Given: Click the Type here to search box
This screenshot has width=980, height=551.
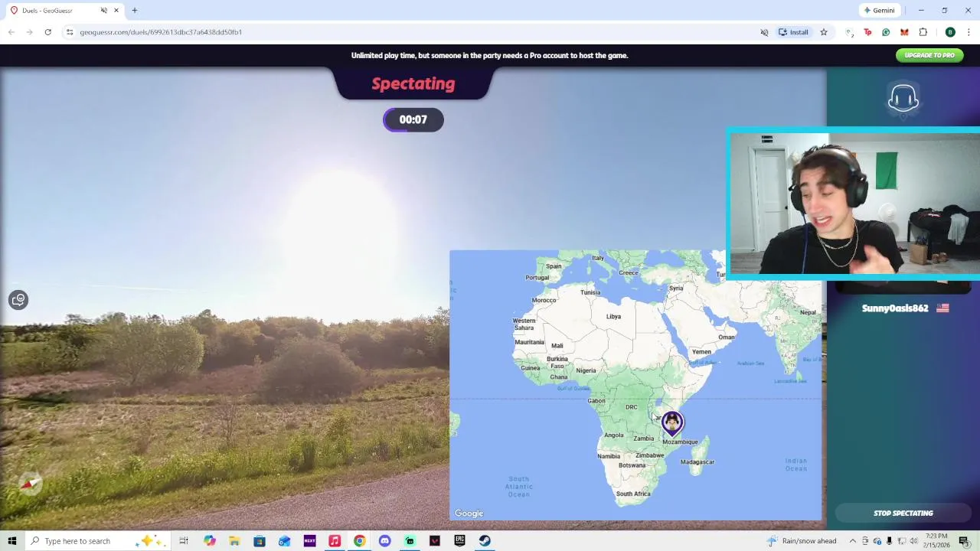Looking at the screenshot, I should (x=98, y=541).
